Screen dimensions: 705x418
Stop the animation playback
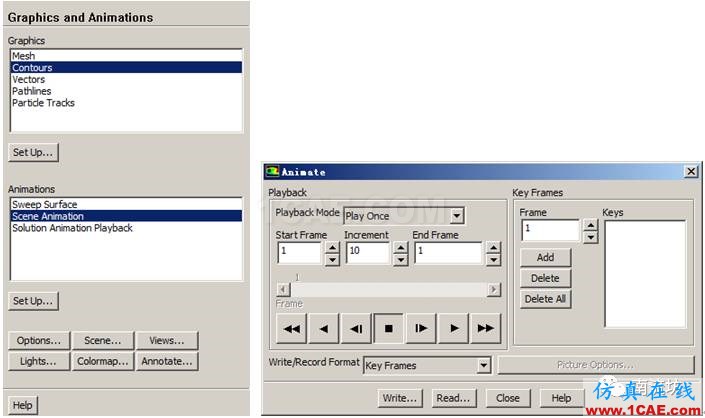pyautogui.click(x=388, y=329)
